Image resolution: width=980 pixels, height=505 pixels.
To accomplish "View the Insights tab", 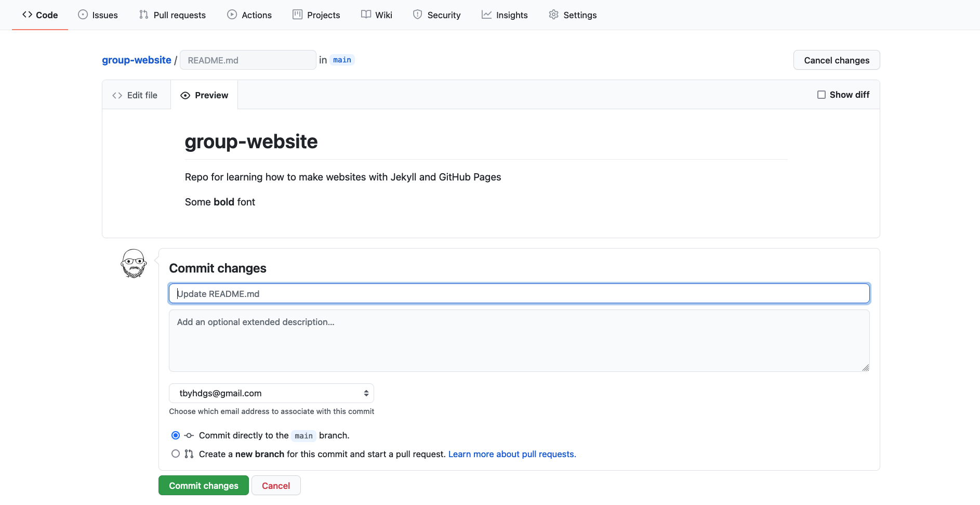I will coord(505,15).
